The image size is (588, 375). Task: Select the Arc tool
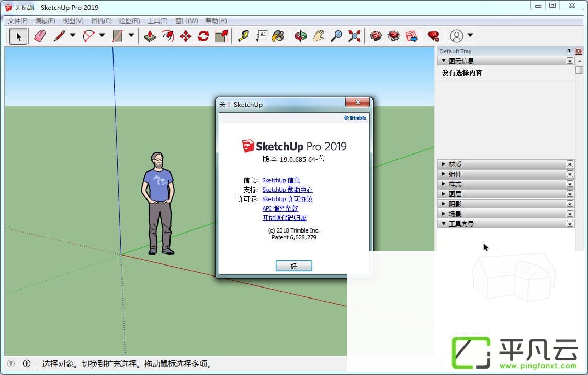pos(88,36)
